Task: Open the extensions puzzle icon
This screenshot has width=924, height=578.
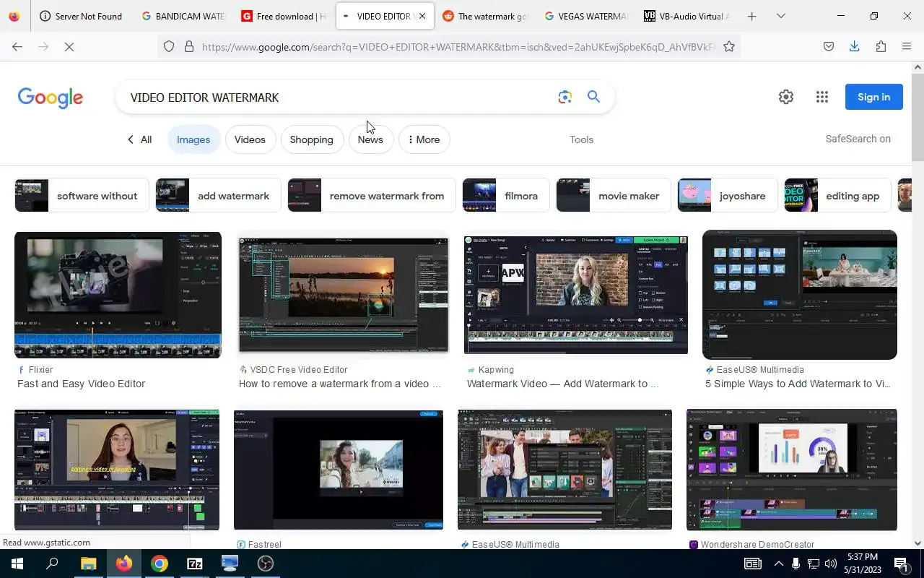Action: (881, 47)
